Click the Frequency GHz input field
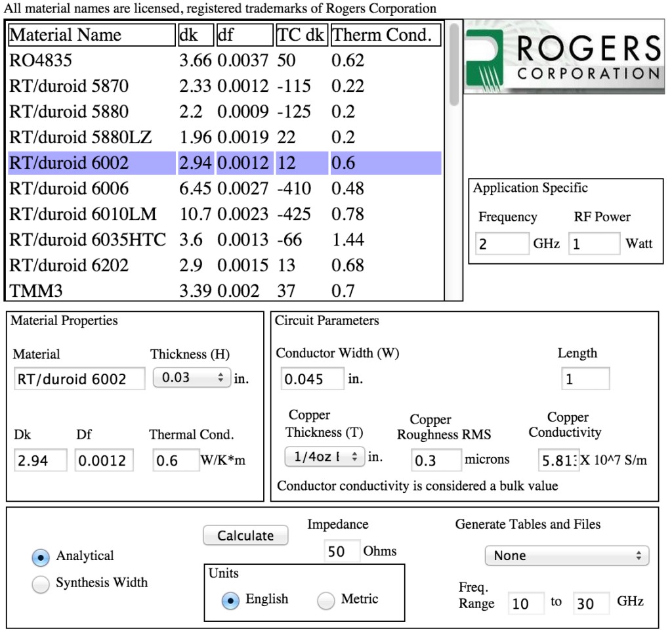The height and width of the screenshot is (637, 672). (502, 244)
